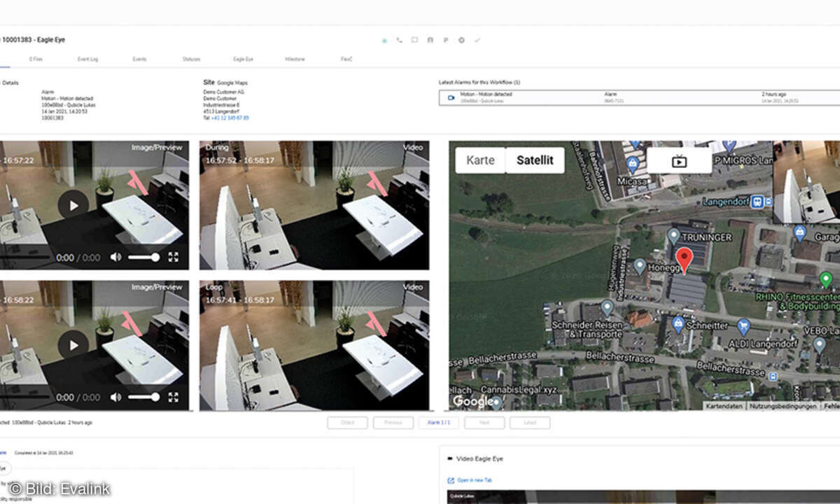
Task: Click the gear icon in the header toolbar
Action: pos(461,40)
